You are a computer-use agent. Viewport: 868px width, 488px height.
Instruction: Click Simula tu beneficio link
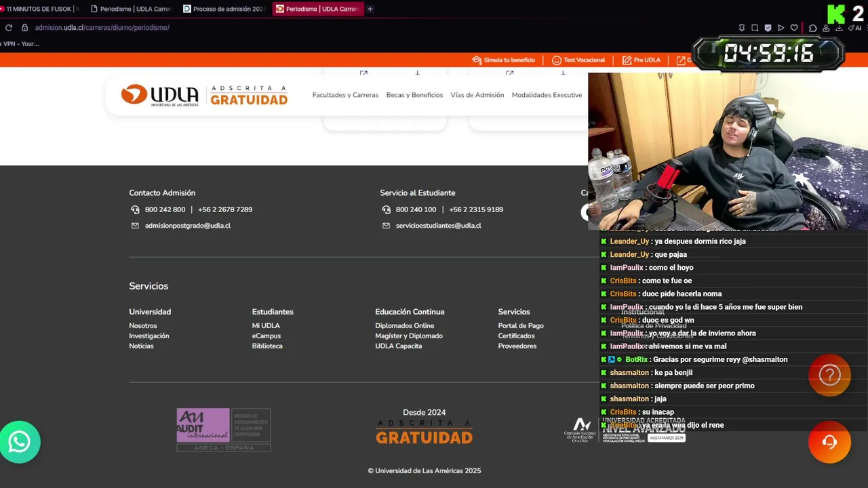(x=504, y=60)
